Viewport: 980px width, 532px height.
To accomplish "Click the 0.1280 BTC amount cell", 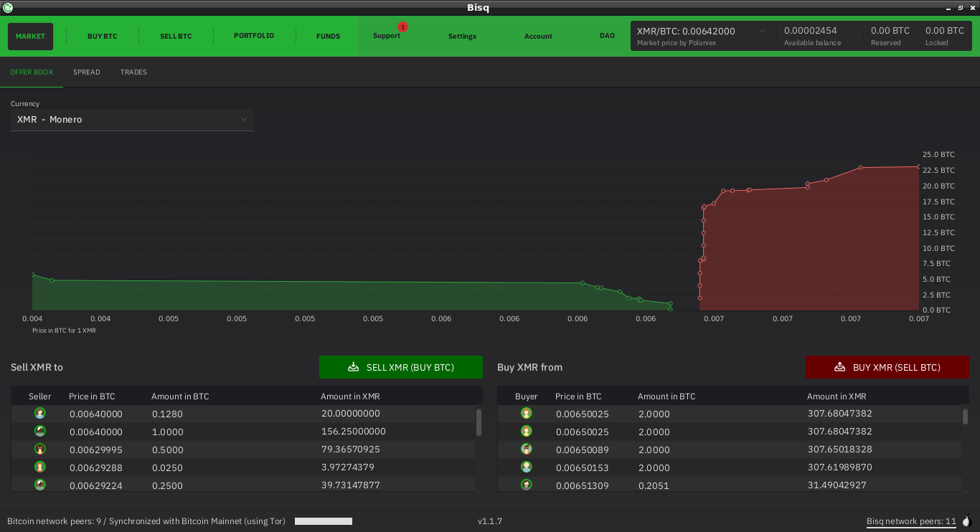I will tap(167, 414).
